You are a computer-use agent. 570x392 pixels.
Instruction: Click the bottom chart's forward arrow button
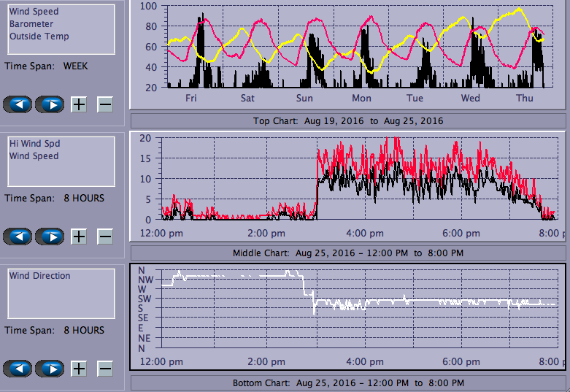50,369
